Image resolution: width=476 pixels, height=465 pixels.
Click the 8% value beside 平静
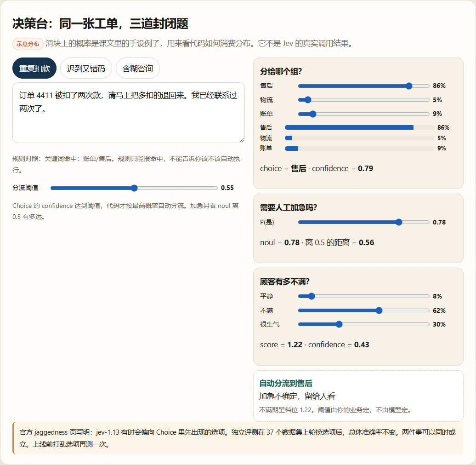coord(437,296)
